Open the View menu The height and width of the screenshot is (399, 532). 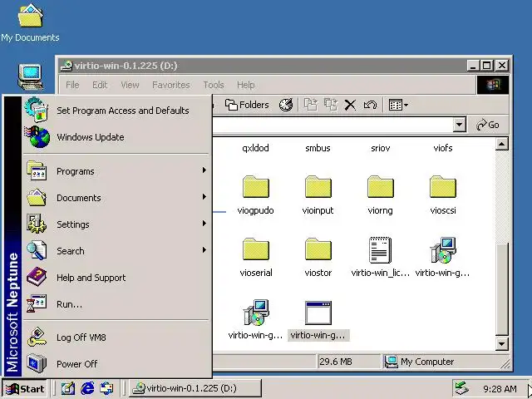click(x=130, y=85)
